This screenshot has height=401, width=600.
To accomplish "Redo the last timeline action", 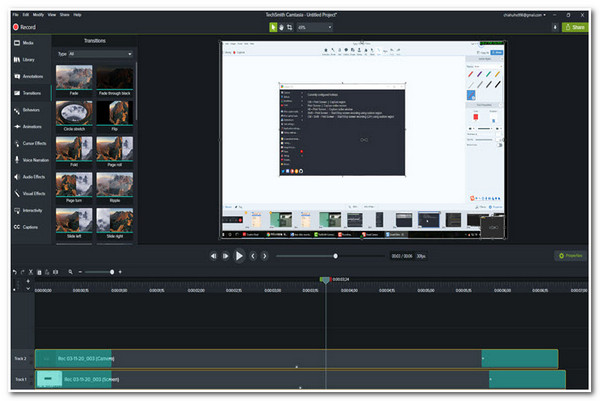I will [x=23, y=272].
